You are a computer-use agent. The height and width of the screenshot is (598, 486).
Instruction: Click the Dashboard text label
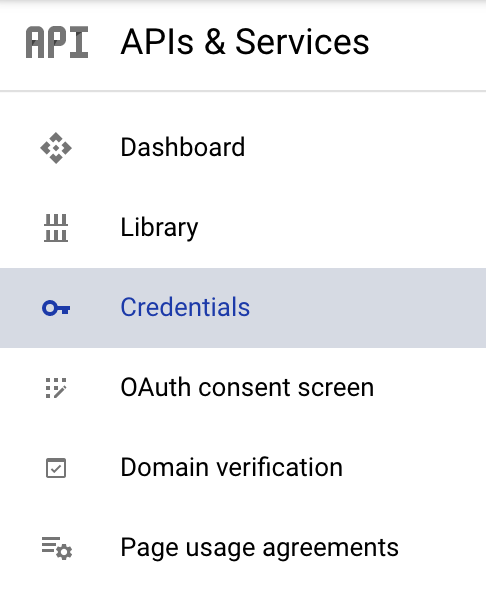pyautogui.click(x=183, y=147)
